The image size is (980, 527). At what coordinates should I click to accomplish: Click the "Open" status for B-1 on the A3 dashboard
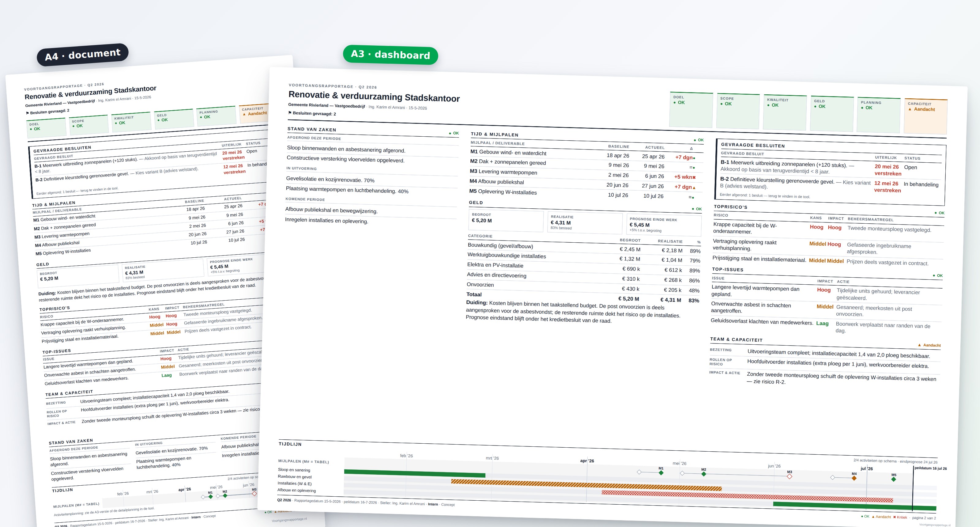pyautogui.click(x=910, y=167)
